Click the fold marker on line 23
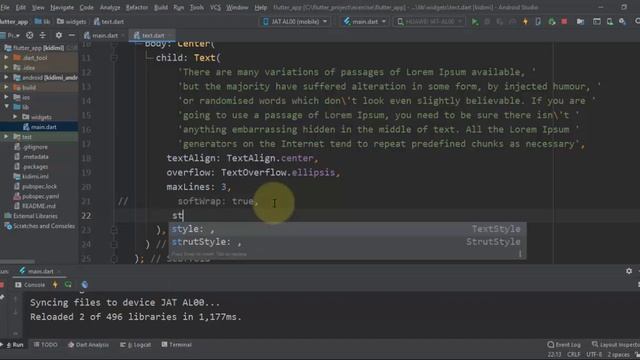This screenshot has width=640, height=360. click(x=114, y=230)
